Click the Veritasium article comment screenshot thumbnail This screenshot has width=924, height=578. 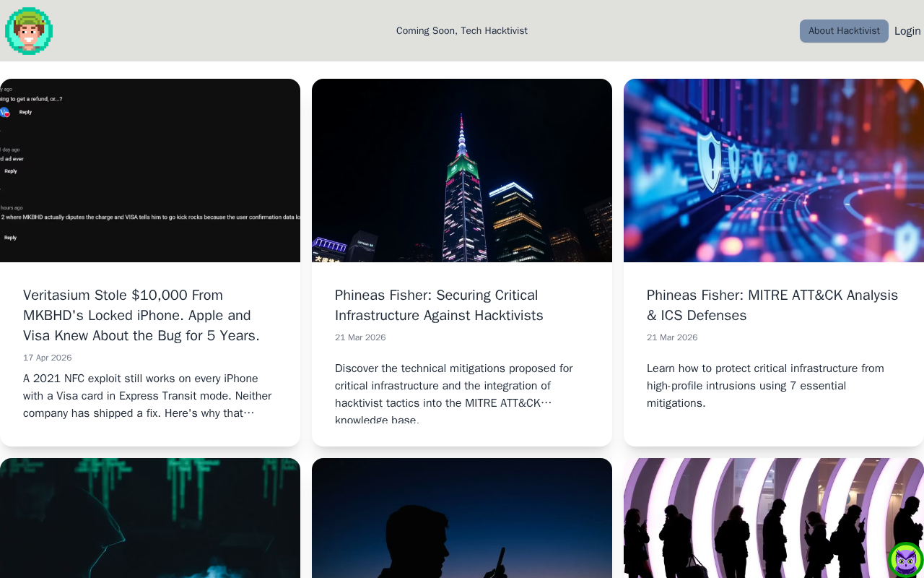coord(150,171)
